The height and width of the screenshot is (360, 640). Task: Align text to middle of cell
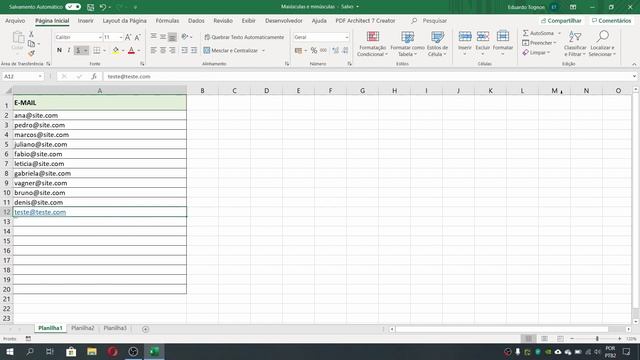pyautogui.click(x=163, y=37)
